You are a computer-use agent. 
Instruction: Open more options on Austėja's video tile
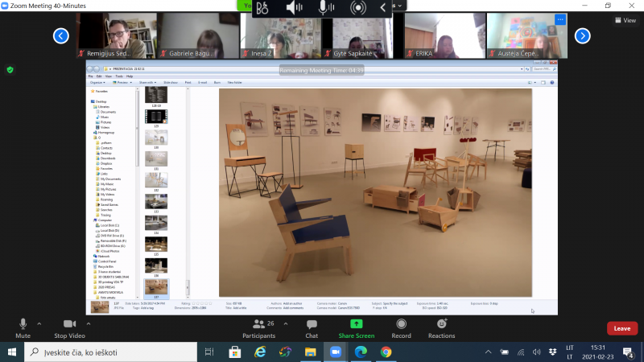point(560,19)
